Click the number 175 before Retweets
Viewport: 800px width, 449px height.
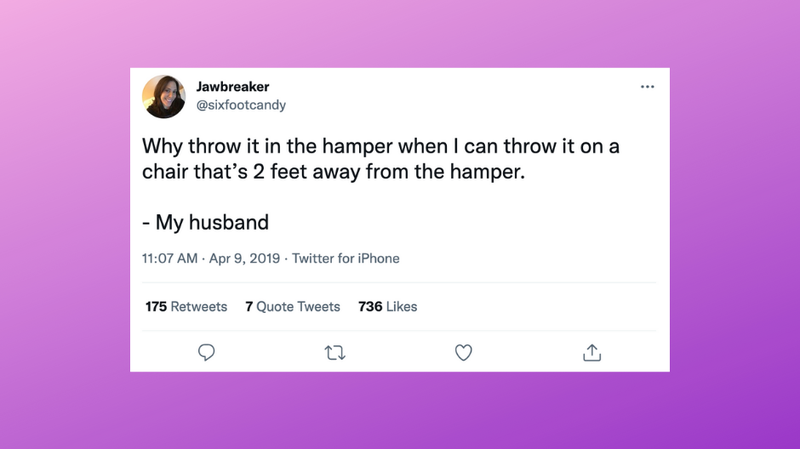(x=156, y=307)
